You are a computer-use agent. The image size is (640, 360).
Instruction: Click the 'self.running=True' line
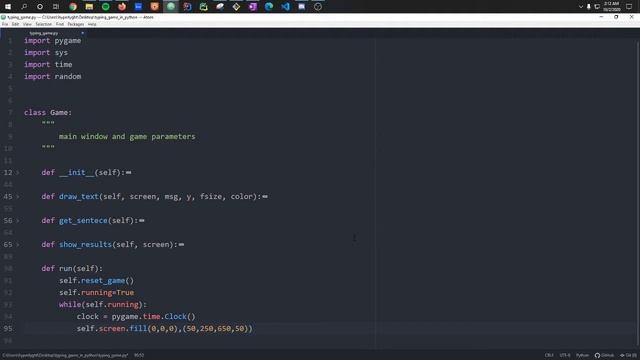click(x=96, y=293)
